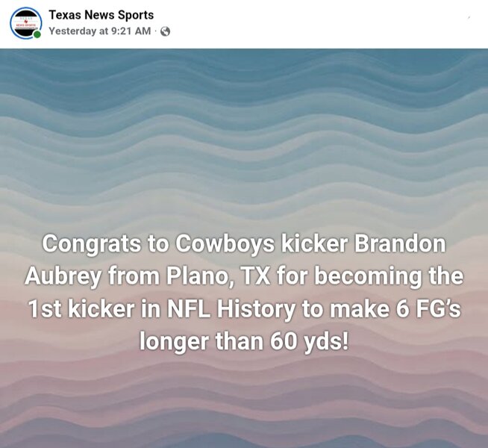Click the Yesterday at 9:21 AM timestamp
The width and height of the screenshot is (488, 448).
(x=99, y=31)
